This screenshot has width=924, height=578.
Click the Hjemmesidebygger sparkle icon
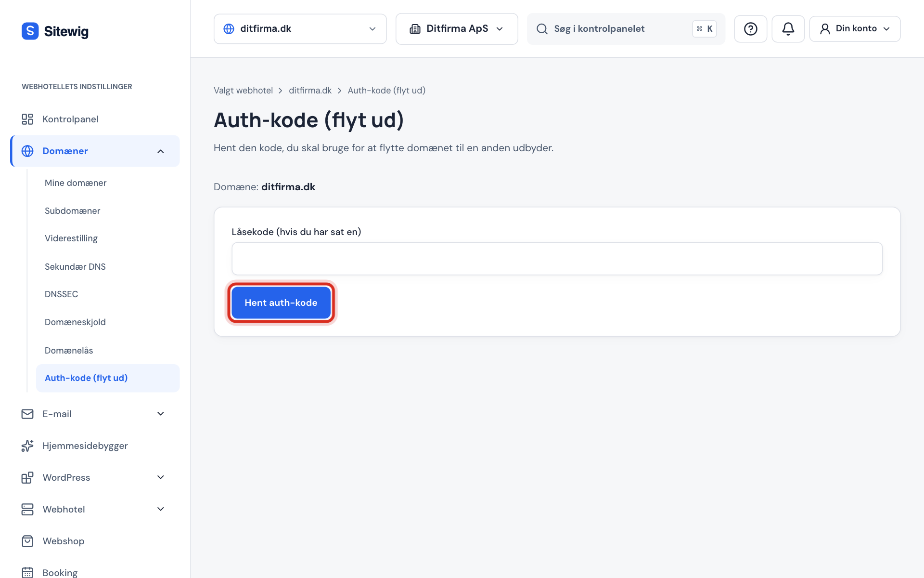pos(27,446)
